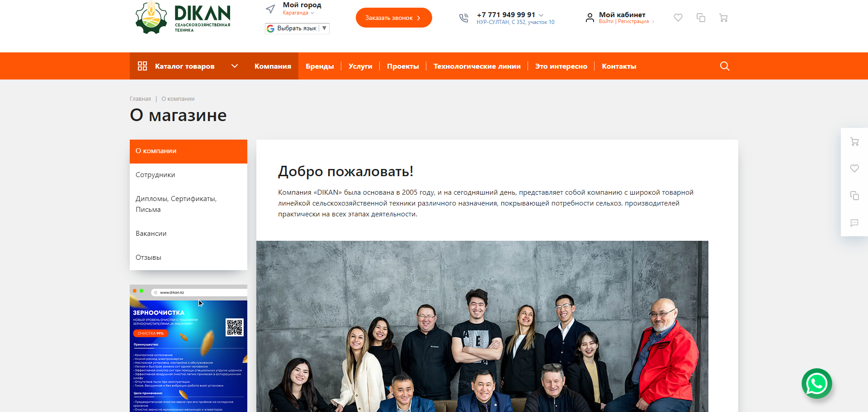Click Заказать звонок button

[x=394, y=18]
